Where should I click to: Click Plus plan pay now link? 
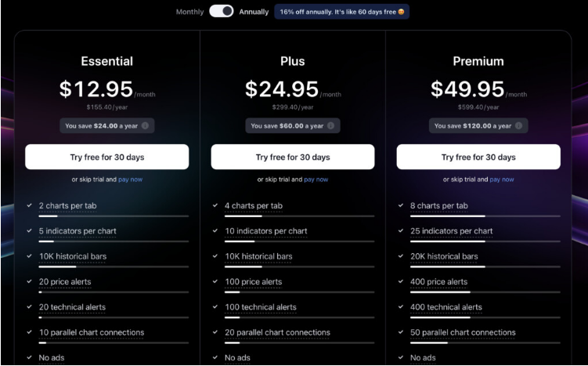pos(316,179)
